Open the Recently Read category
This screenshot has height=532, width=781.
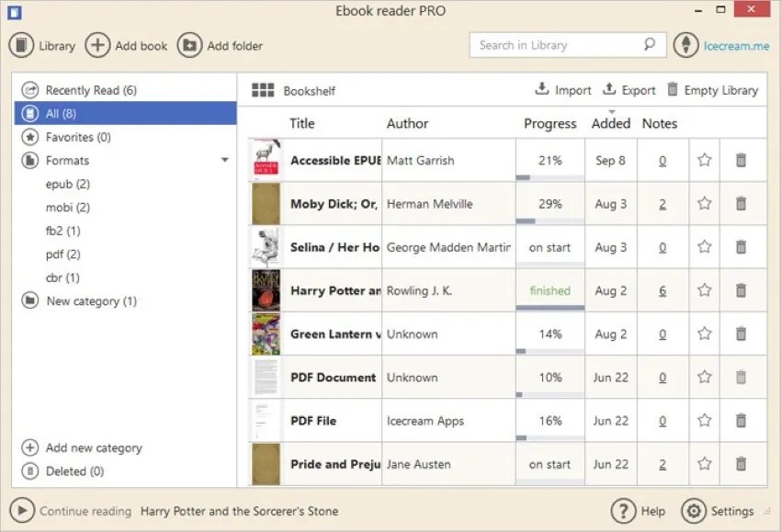click(x=92, y=90)
